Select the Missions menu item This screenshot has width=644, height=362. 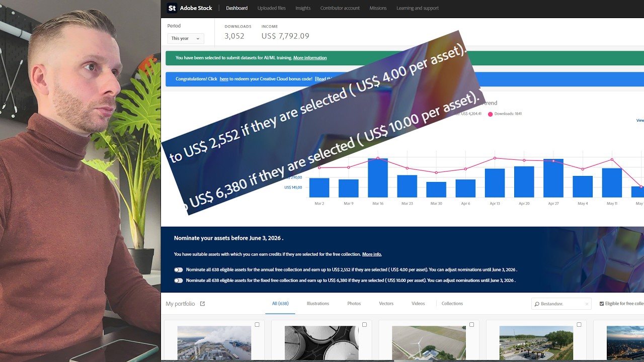(x=378, y=8)
